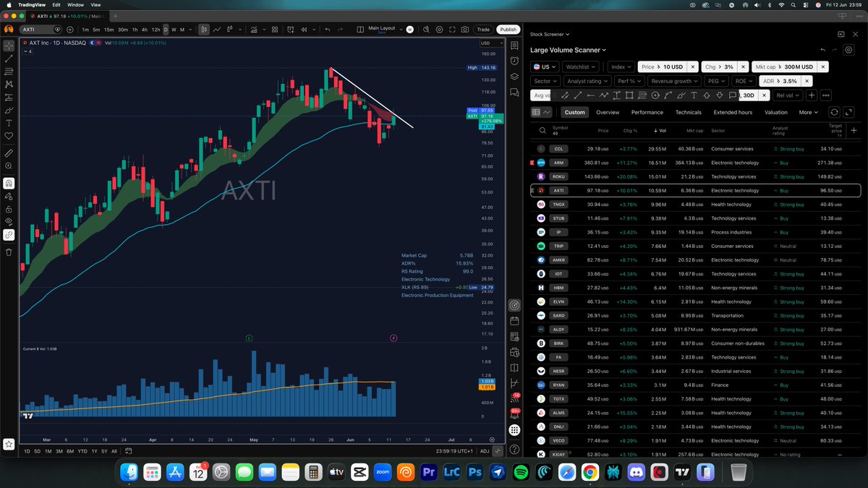
Task: Switch screener to chart view mode
Action: [x=546, y=112]
